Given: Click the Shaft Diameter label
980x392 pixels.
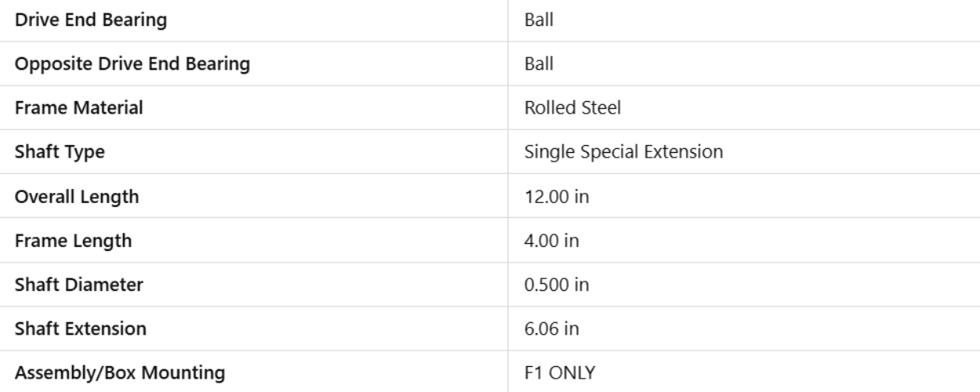Looking at the screenshot, I should pos(79,285).
